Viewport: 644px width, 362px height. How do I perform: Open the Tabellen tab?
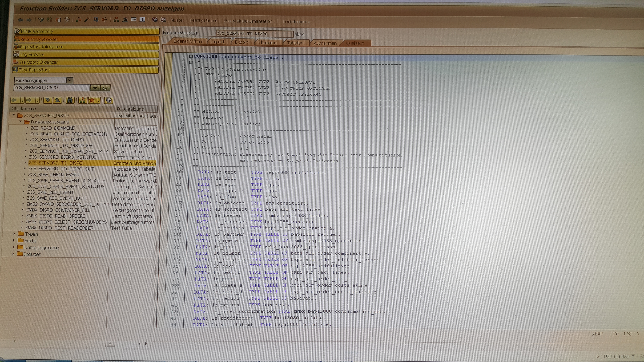pos(295,43)
